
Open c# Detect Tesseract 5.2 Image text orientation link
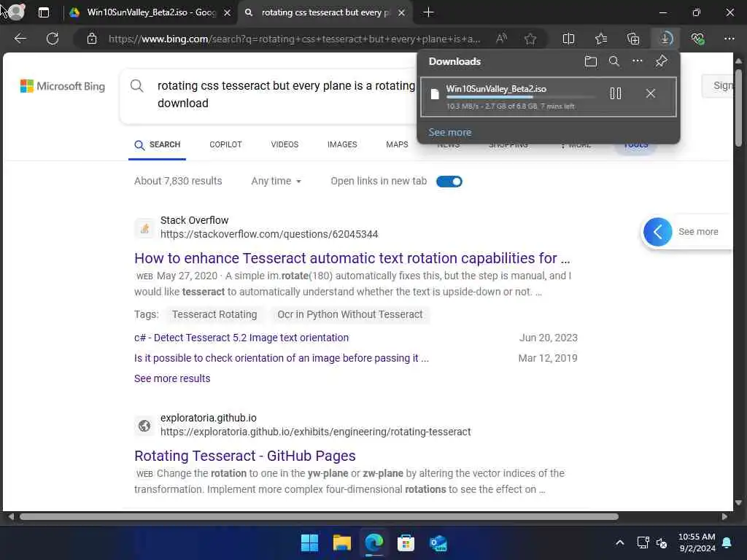[241, 338]
